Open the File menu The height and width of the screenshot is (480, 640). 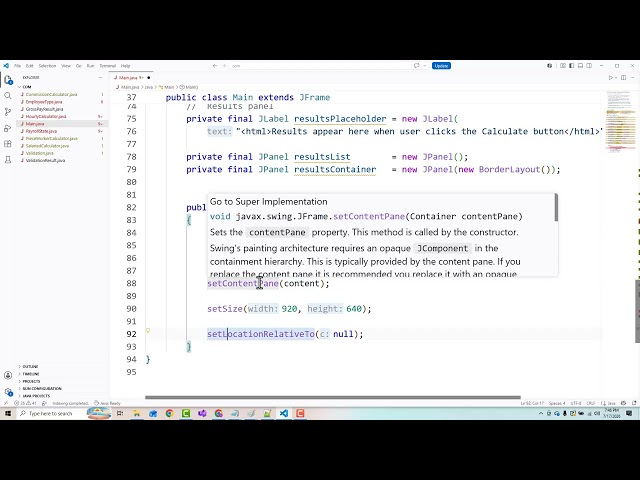tap(18, 66)
